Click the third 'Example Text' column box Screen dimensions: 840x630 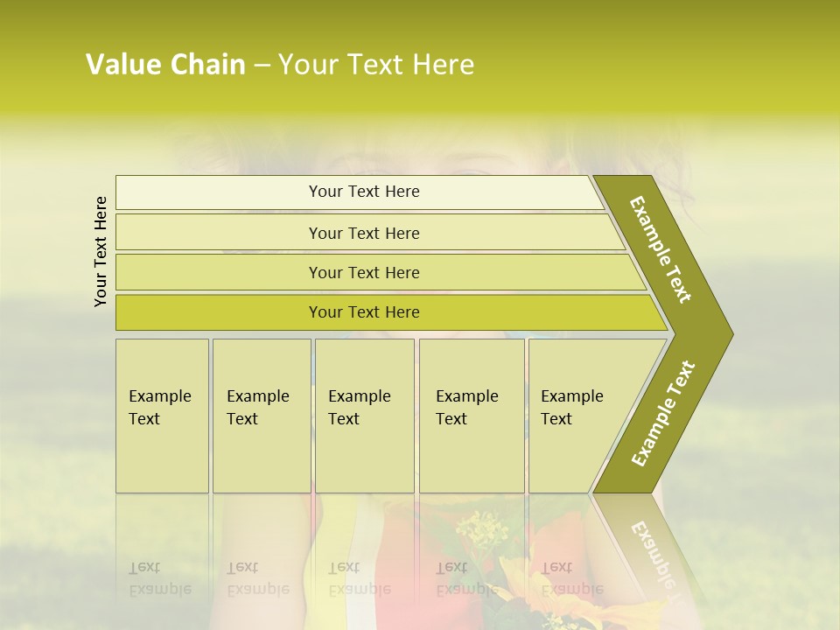tap(365, 416)
